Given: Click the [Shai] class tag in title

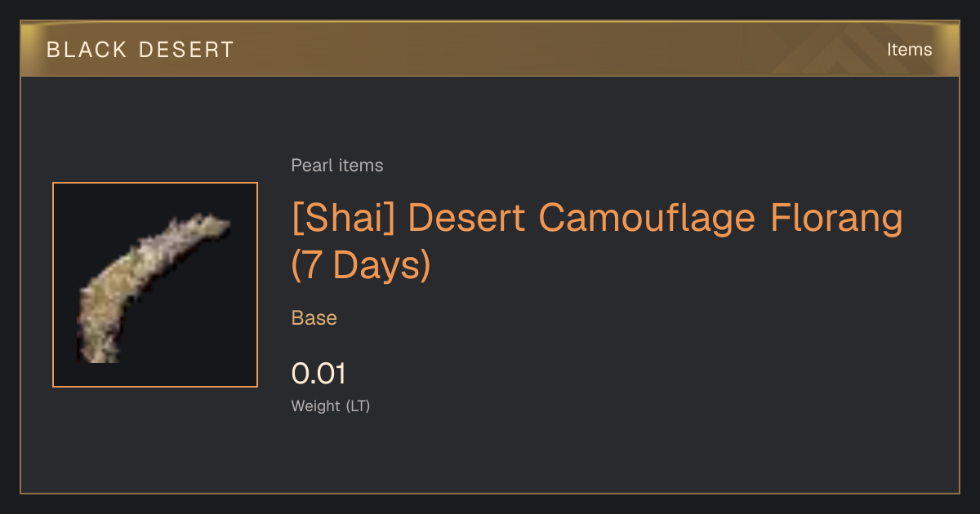Looking at the screenshot, I should [x=344, y=219].
